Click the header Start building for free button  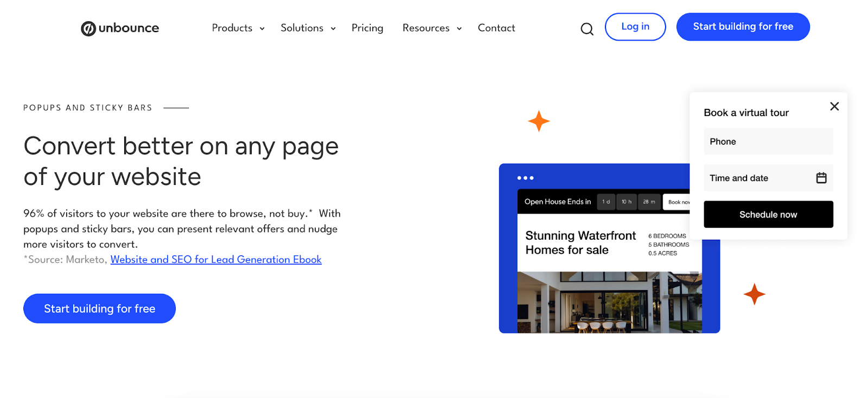[x=743, y=27]
